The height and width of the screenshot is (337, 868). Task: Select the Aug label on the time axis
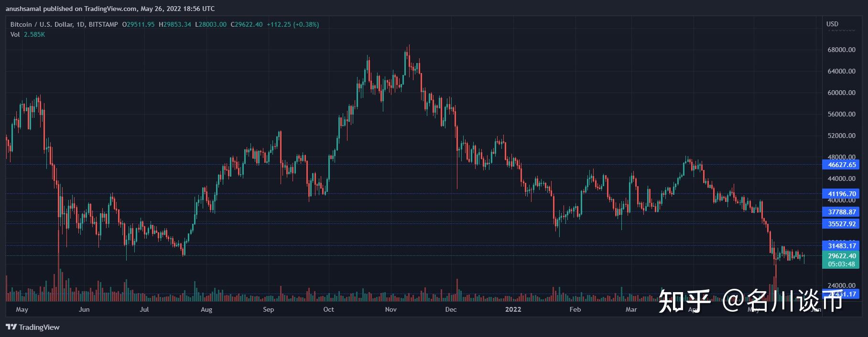(x=206, y=309)
